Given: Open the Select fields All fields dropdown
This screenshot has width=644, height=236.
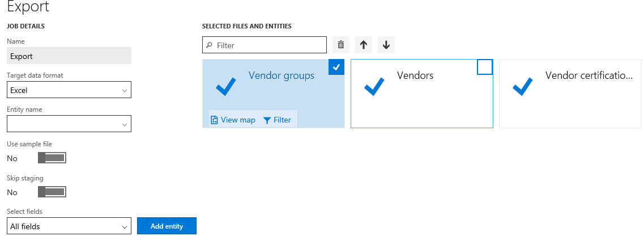Looking at the screenshot, I should (x=69, y=226).
